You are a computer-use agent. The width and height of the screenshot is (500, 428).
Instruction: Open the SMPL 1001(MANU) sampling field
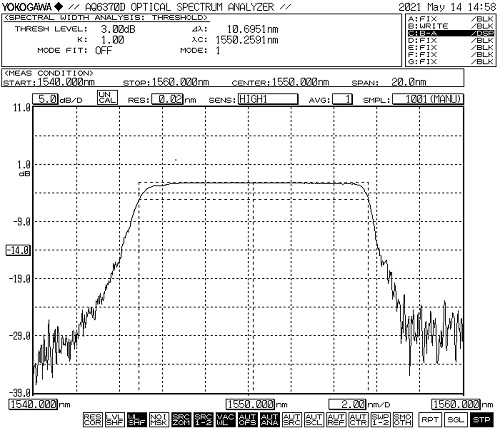tap(428, 99)
